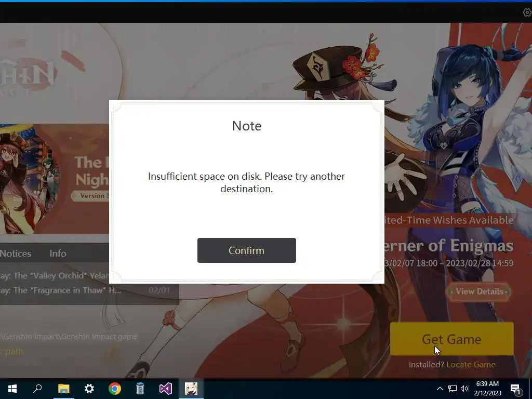The image size is (532, 399).
Task: Click View Details on the wish banner
Action: 480,291
